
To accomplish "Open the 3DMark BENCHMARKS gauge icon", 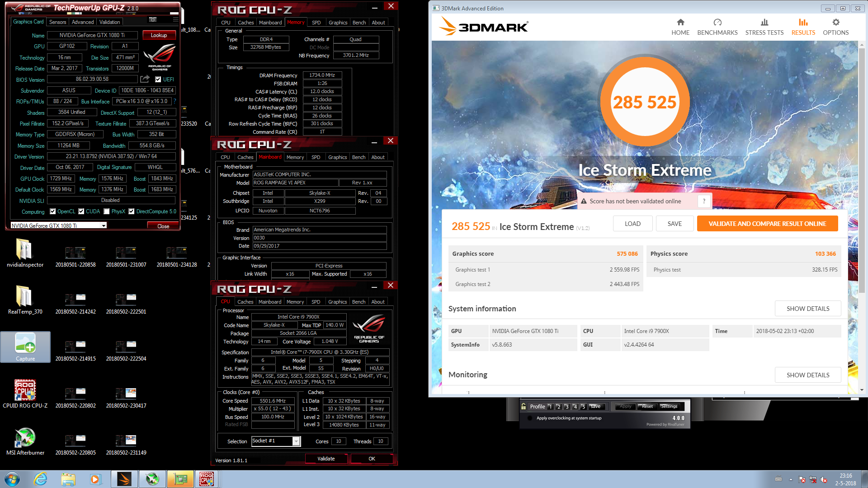I will point(717,22).
